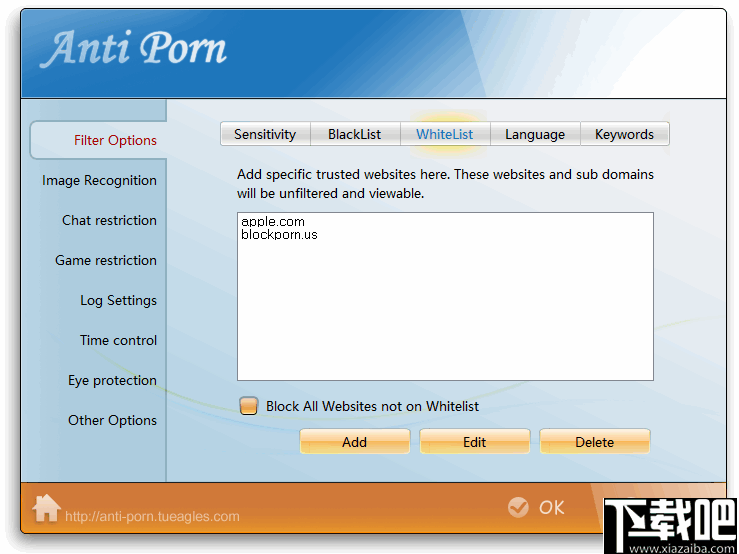
Task: Click the Edit button
Action: coord(475,442)
